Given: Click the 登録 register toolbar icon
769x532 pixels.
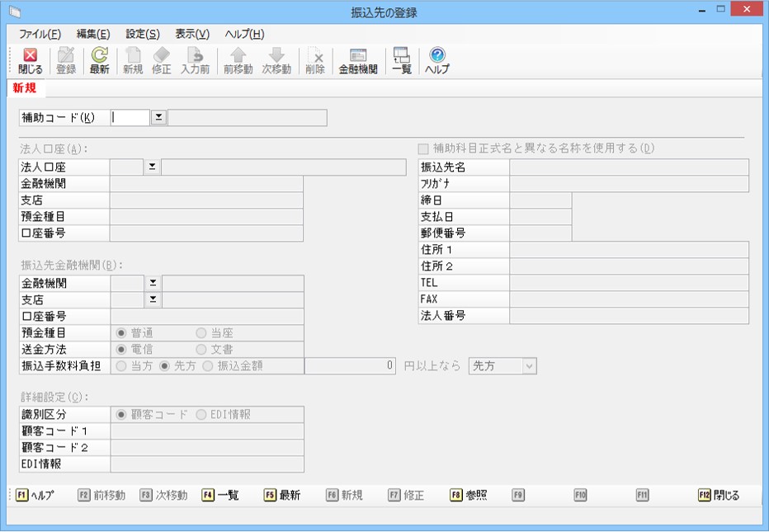Looking at the screenshot, I should click(x=66, y=61).
